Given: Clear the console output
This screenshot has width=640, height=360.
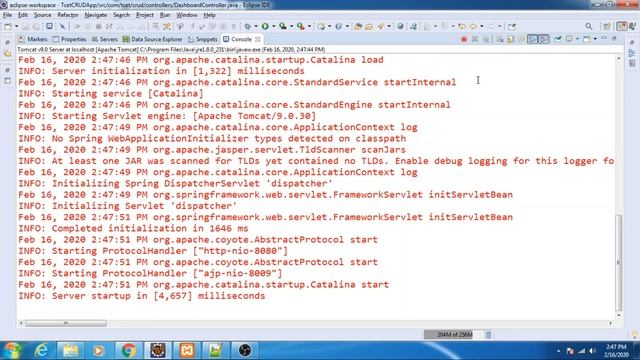Looking at the screenshot, I should (x=500, y=39).
